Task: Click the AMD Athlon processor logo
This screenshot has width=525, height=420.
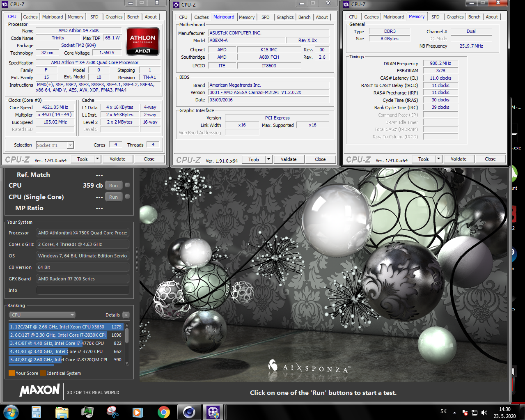Action: coord(143,41)
